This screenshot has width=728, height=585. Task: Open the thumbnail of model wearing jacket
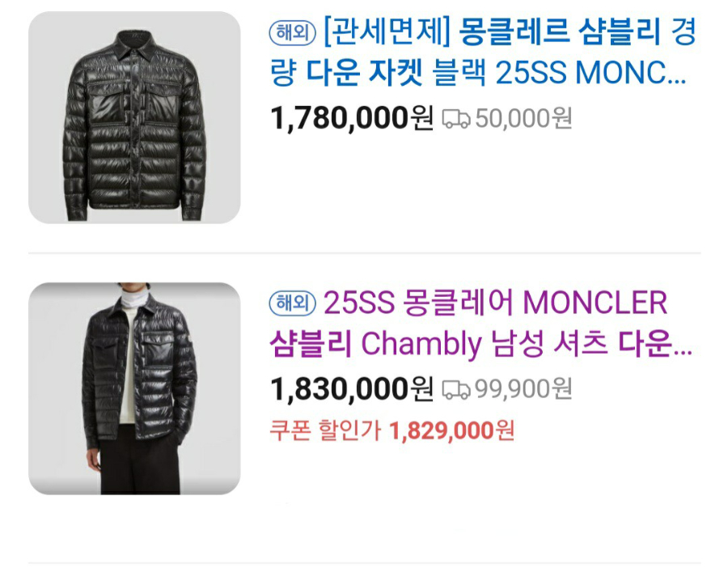134,388
